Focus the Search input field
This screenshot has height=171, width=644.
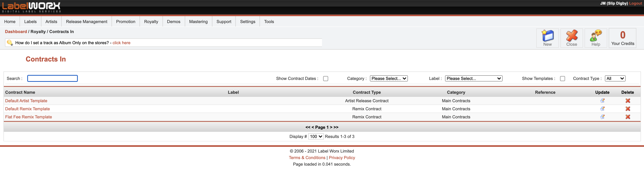click(x=53, y=78)
